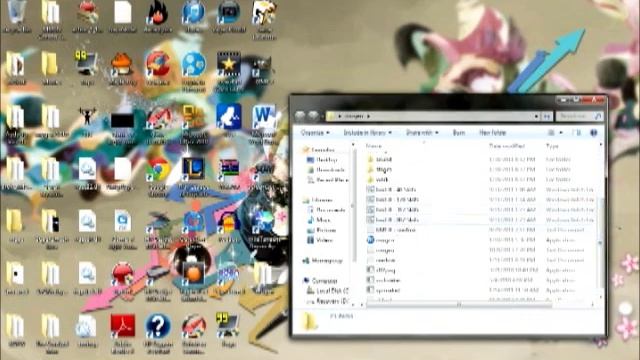
Task: Click the file list horizontal scrollbar
Action: pyautogui.click(x=458, y=304)
